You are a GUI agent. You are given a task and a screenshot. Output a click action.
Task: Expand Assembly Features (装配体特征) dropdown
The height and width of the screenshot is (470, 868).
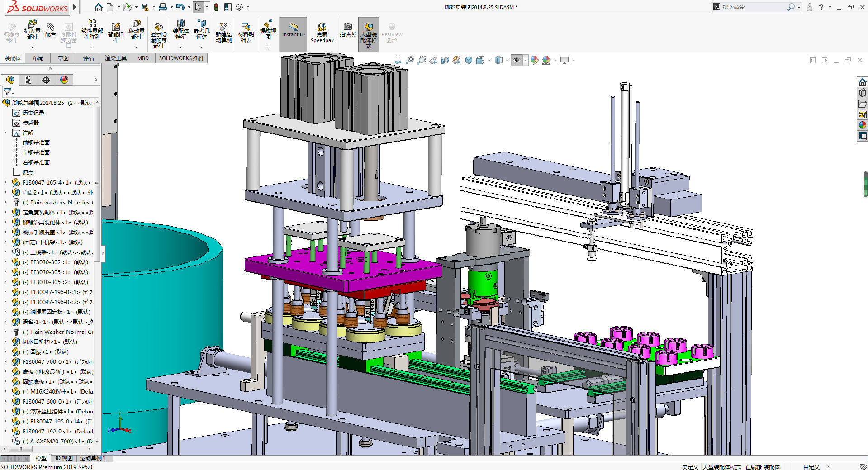[180, 47]
